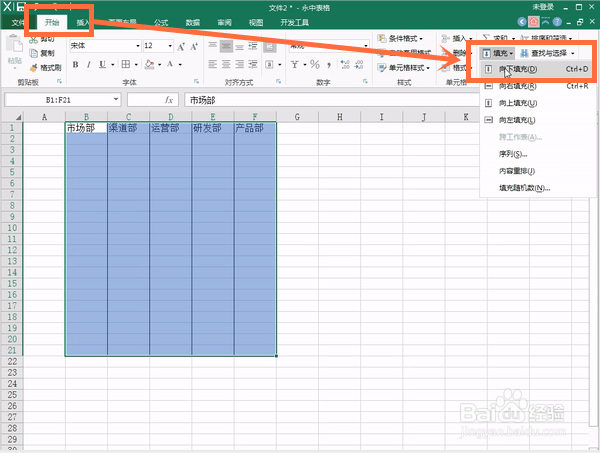Open Conditional Formatting (条件格式) menu
The image size is (600, 453).
coord(400,38)
